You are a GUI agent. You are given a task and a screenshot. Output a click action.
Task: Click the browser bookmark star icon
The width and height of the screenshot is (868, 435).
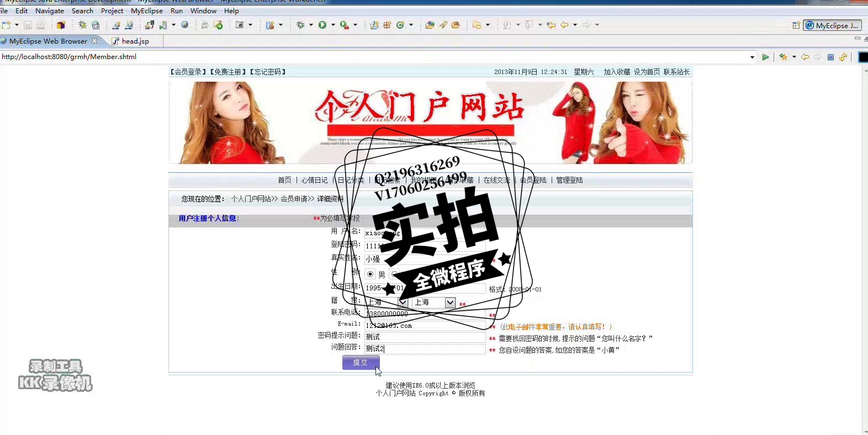click(784, 57)
